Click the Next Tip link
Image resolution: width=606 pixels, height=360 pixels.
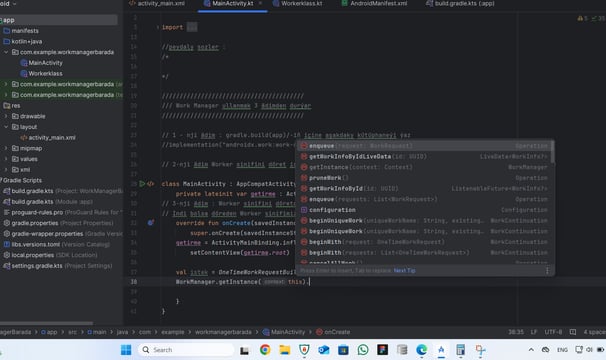pyautogui.click(x=404, y=271)
